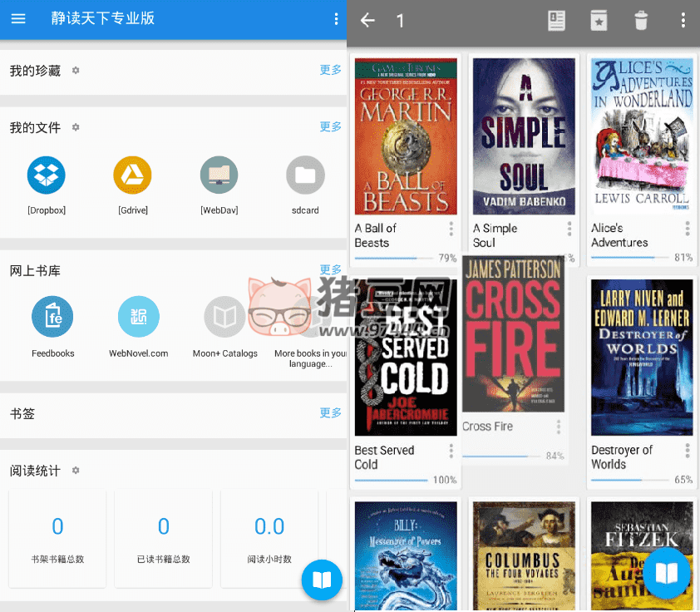Tap the bookshelf favorites star icon
700x612 pixels.
tap(599, 21)
